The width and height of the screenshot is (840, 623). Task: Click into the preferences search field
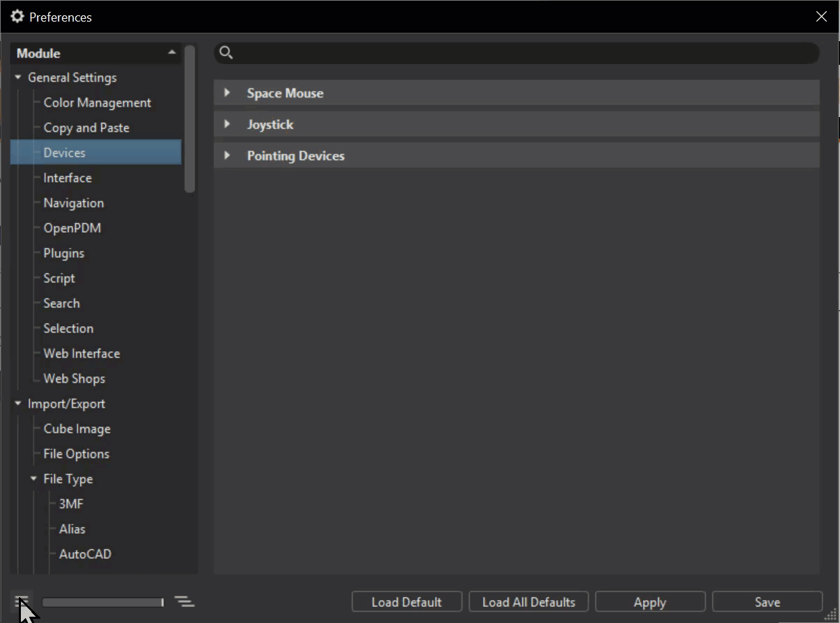[x=526, y=53]
